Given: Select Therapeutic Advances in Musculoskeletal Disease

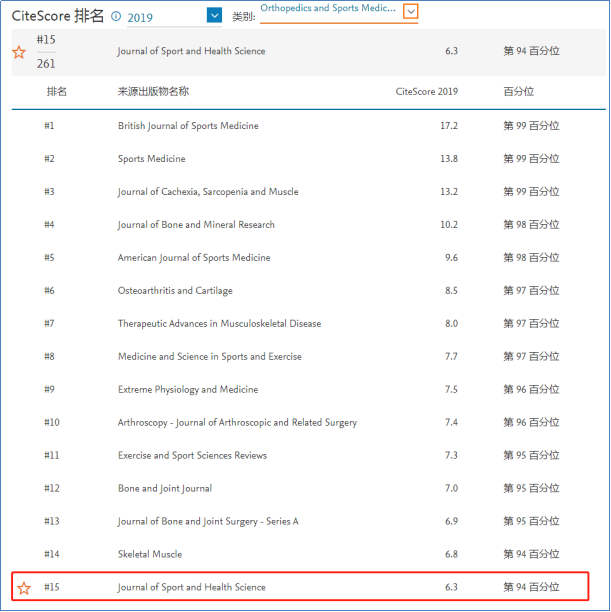Looking at the screenshot, I should (x=218, y=324).
